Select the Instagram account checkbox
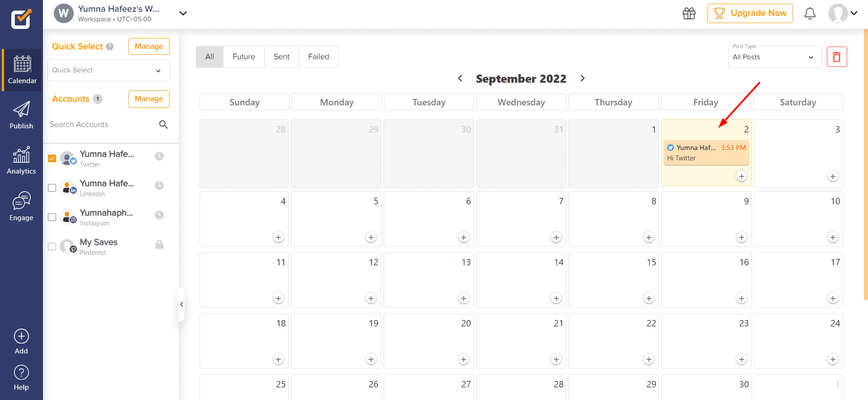 coord(52,217)
